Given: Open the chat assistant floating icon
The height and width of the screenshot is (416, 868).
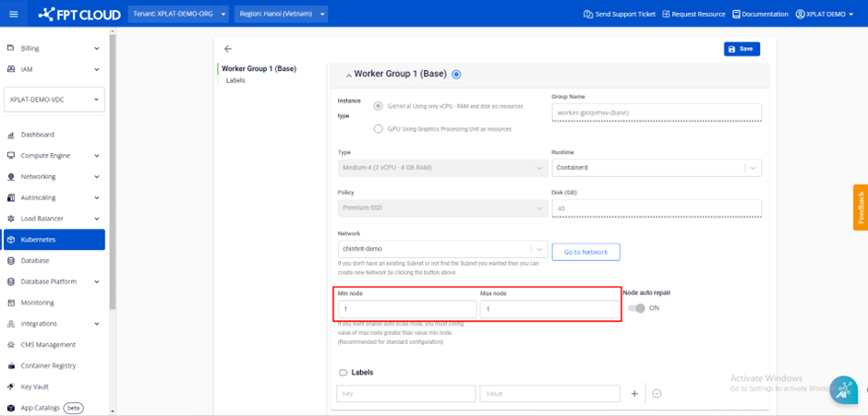Looking at the screenshot, I should tap(843, 390).
